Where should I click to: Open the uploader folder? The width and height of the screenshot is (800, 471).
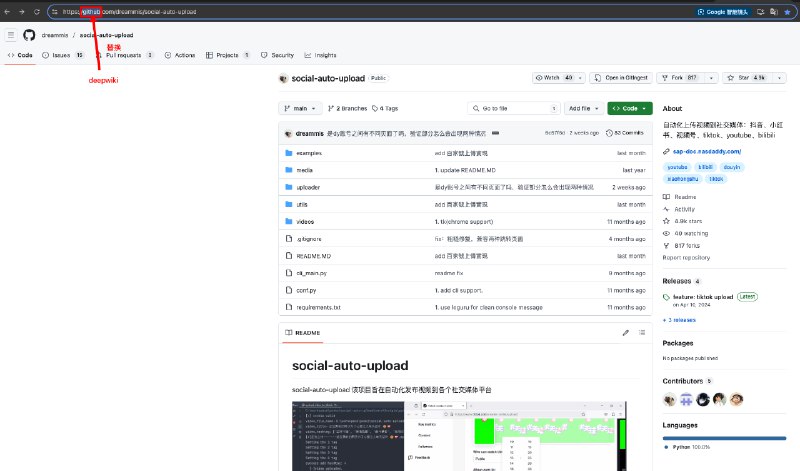click(x=308, y=187)
